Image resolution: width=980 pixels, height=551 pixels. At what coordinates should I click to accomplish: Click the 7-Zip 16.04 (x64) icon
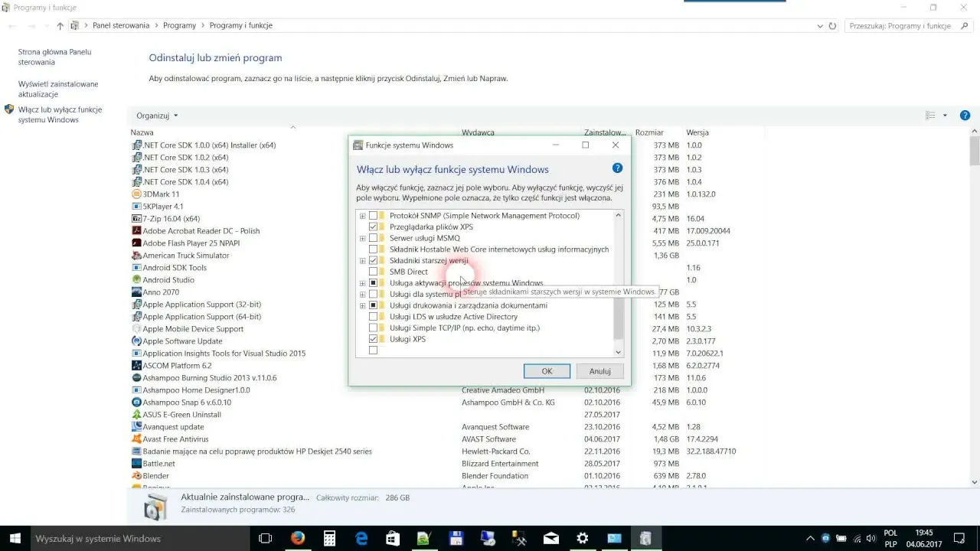click(x=136, y=219)
